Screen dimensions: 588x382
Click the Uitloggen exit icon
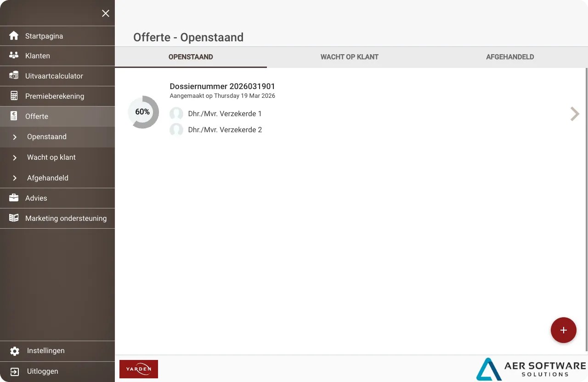coord(15,371)
